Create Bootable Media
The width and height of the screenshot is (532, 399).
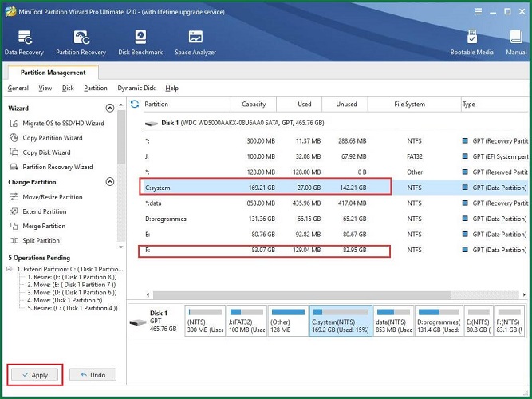pyautogui.click(x=471, y=42)
